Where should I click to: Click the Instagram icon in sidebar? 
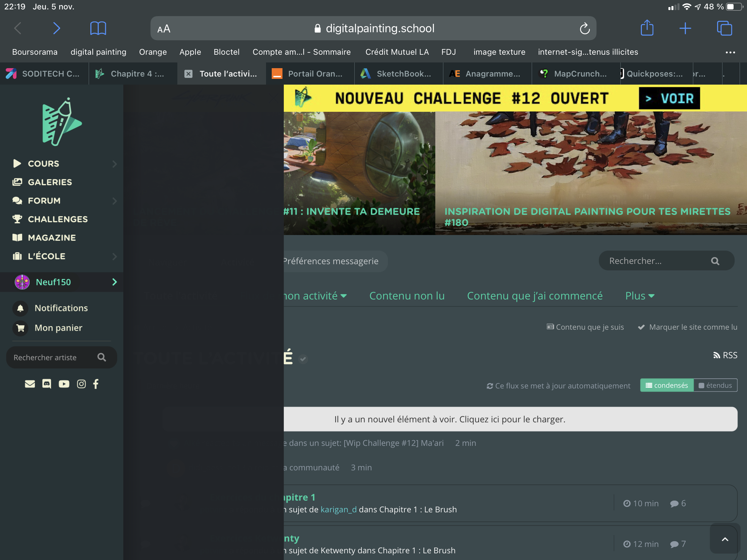tap(81, 384)
